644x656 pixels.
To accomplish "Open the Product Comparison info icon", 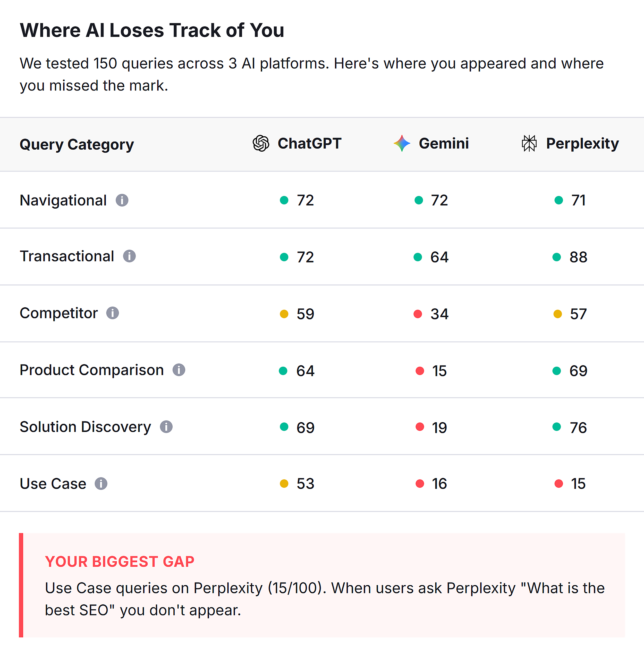I will tap(179, 370).
